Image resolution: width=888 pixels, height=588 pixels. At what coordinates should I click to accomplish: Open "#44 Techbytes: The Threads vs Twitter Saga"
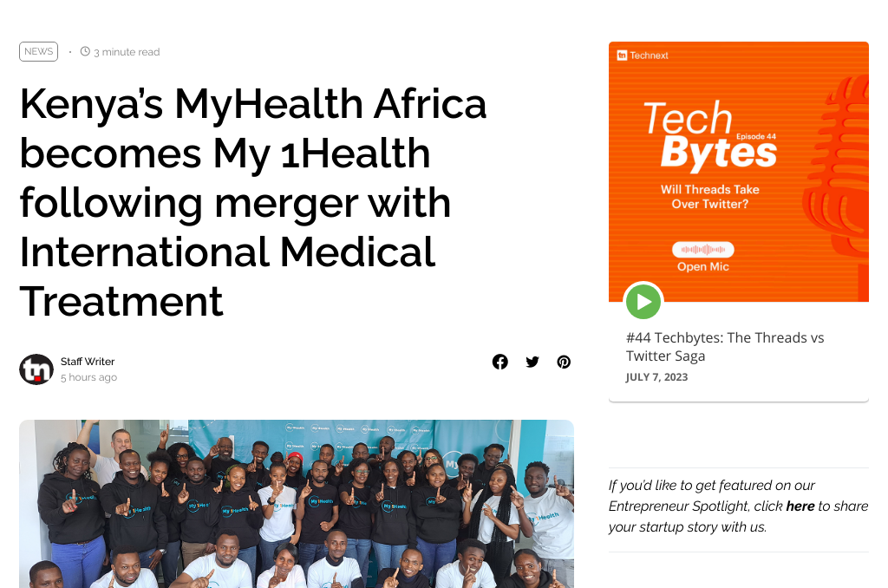tap(725, 346)
